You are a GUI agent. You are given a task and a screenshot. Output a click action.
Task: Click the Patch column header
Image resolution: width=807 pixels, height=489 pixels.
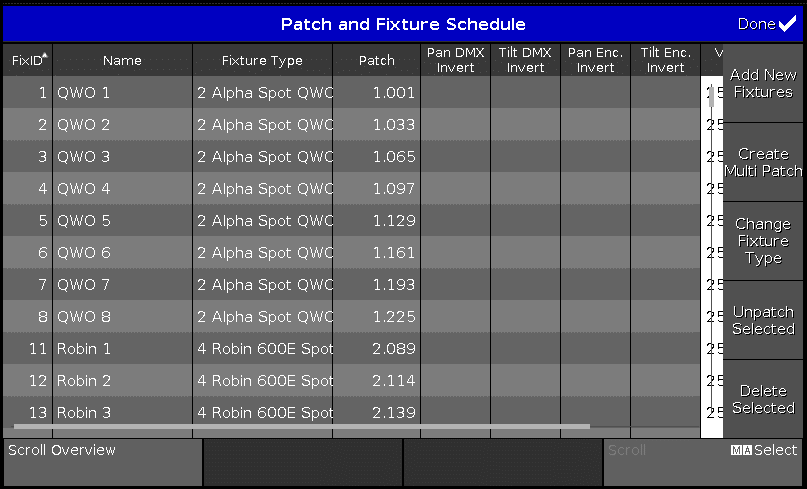pos(376,61)
